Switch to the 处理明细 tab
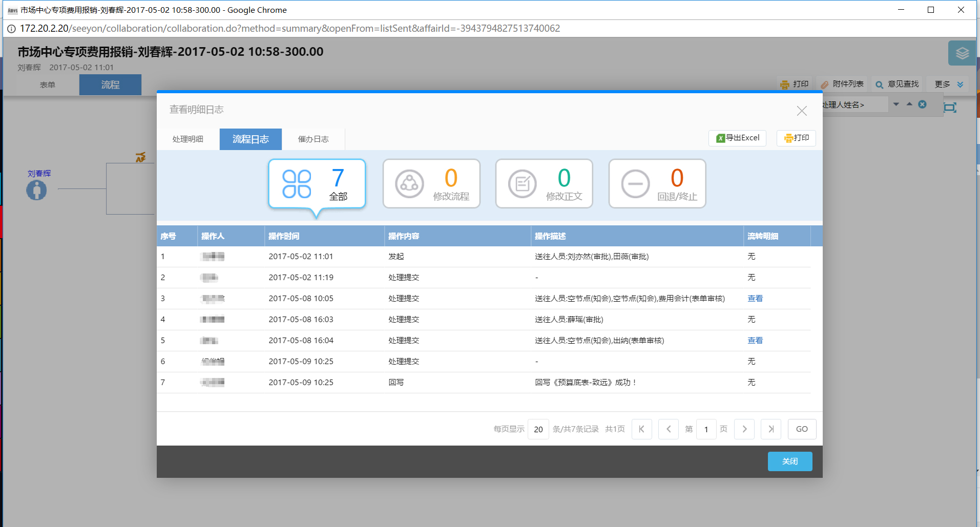Screen dimensions: 980x527 tap(188, 139)
